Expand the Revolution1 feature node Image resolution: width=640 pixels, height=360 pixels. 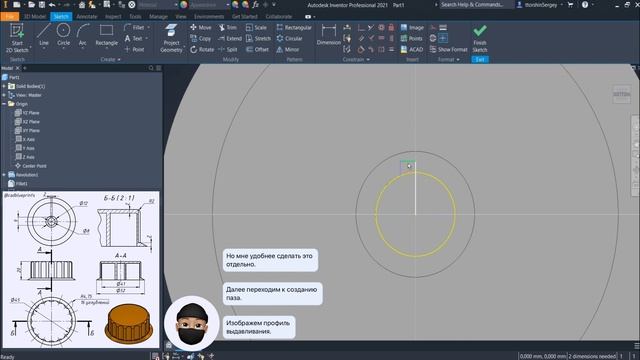click(x=4, y=175)
